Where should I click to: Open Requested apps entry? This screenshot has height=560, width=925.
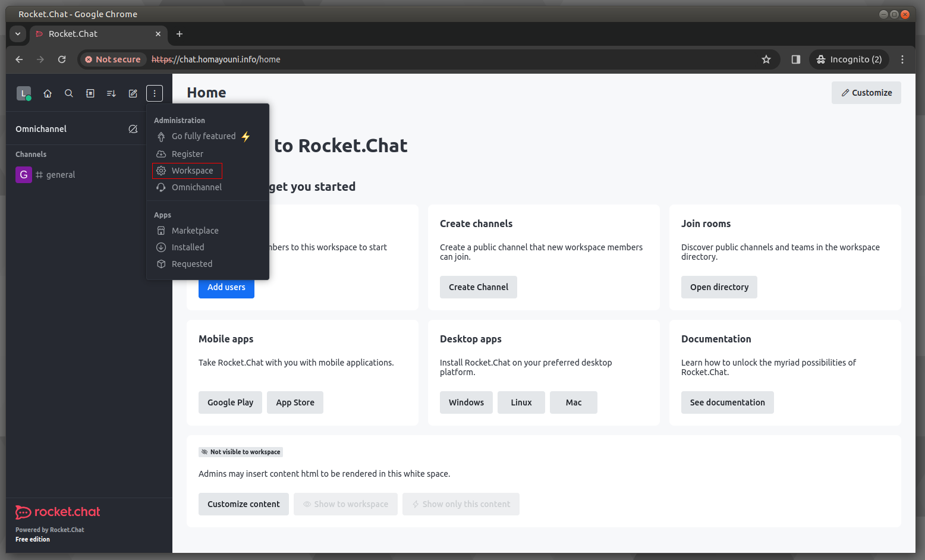(x=207, y=264)
